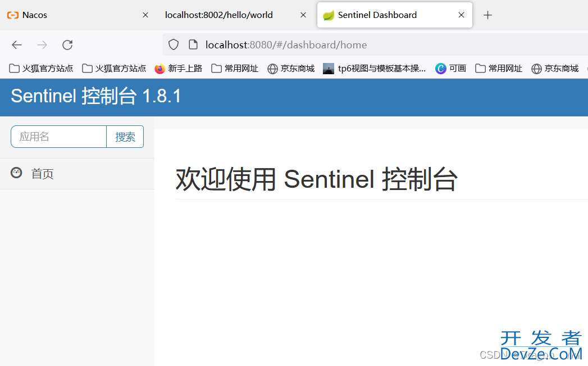Click the tp6 bookmark thumbnail icon
The height and width of the screenshot is (366, 588).
329,69
